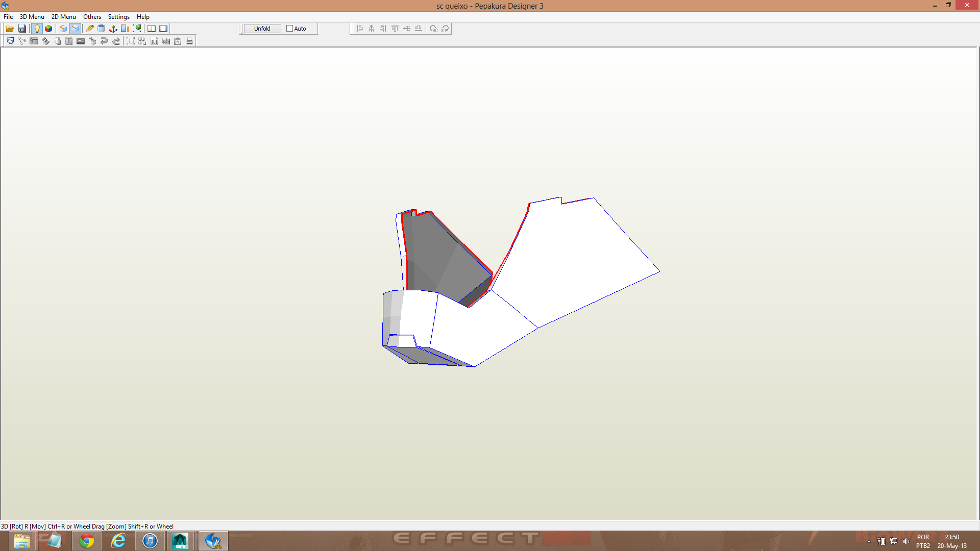
Task: Open Internet Explorer from the taskbar
Action: point(118,541)
